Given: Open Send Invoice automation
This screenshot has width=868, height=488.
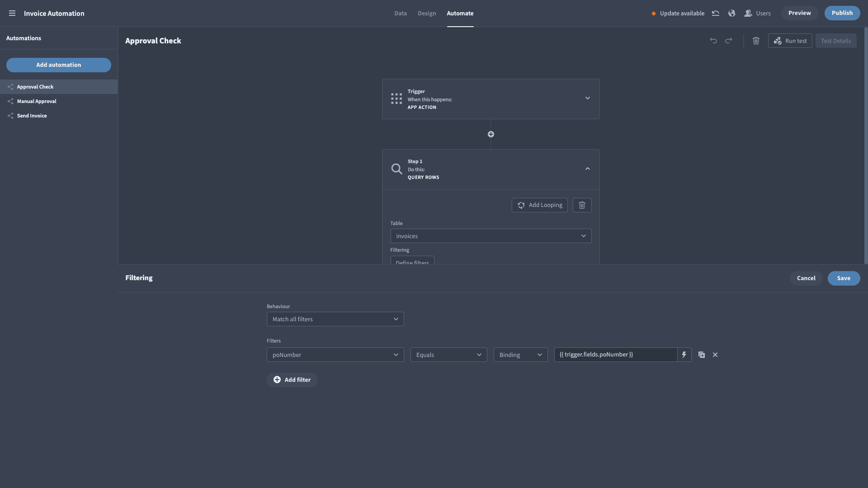Looking at the screenshot, I should pos(59,116).
